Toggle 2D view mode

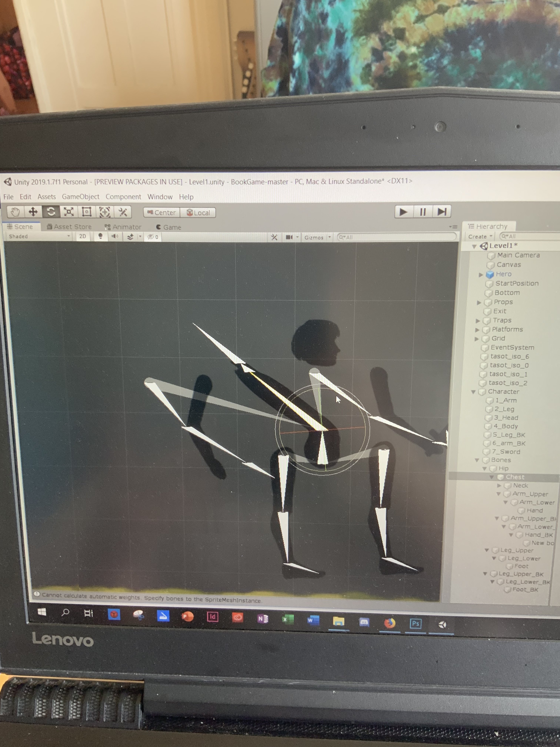83,236
